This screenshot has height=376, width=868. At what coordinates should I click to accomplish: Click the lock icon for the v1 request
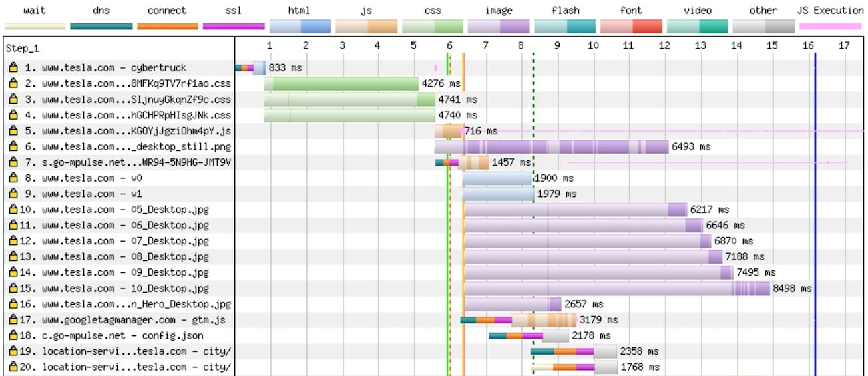[13, 194]
